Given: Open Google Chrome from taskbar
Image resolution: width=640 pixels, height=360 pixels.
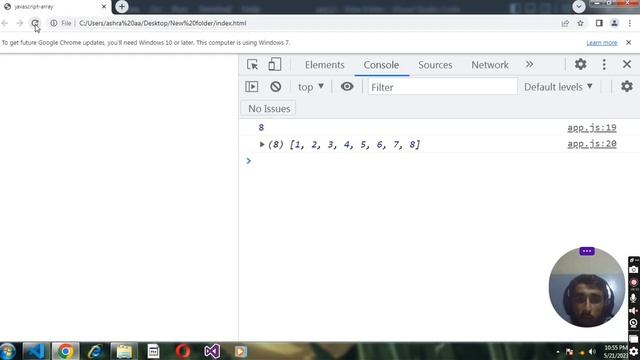Looking at the screenshot, I should [65, 351].
